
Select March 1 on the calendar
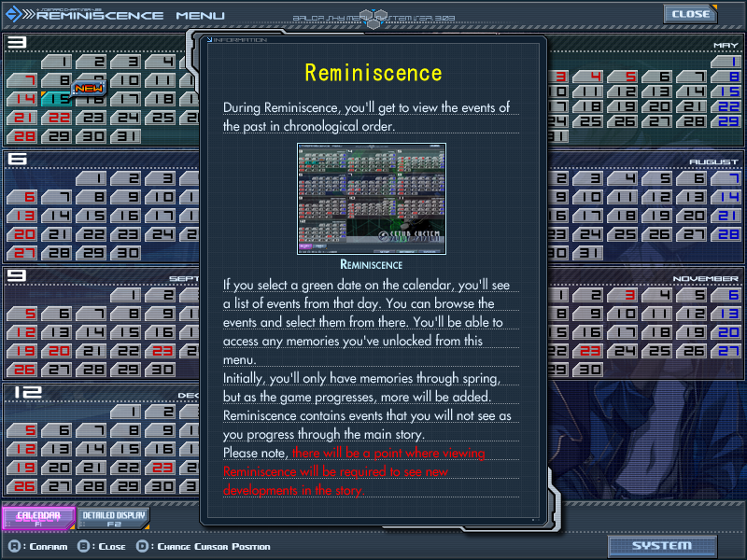tap(56, 62)
